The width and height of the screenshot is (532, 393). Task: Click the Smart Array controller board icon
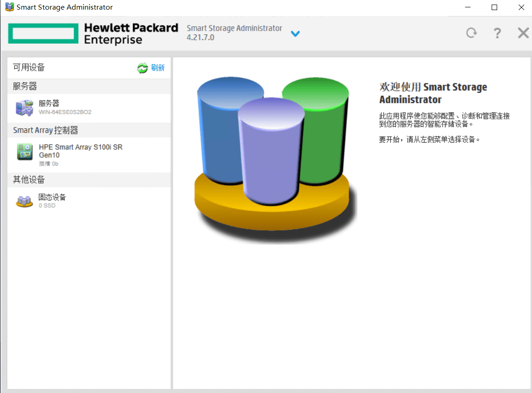click(24, 152)
